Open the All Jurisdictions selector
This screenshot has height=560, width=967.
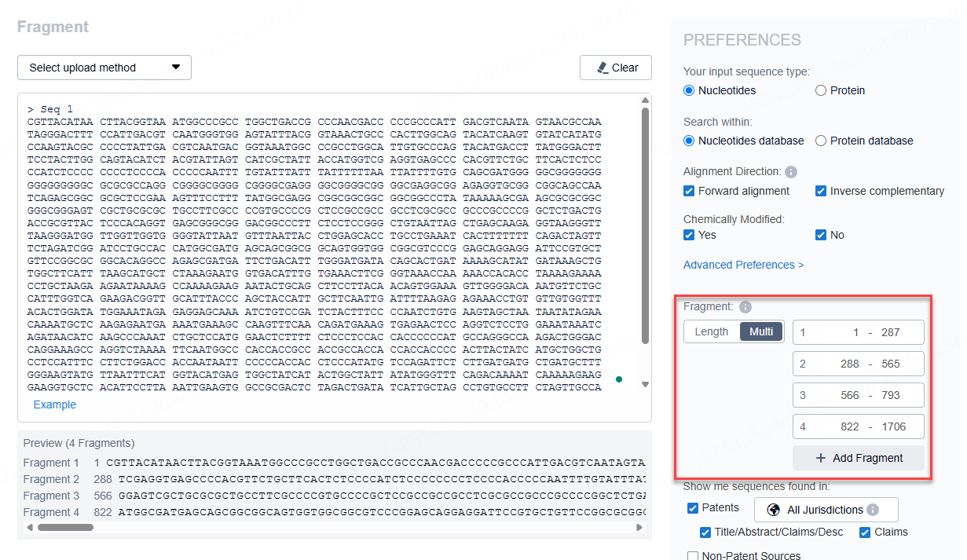pos(826,510)
